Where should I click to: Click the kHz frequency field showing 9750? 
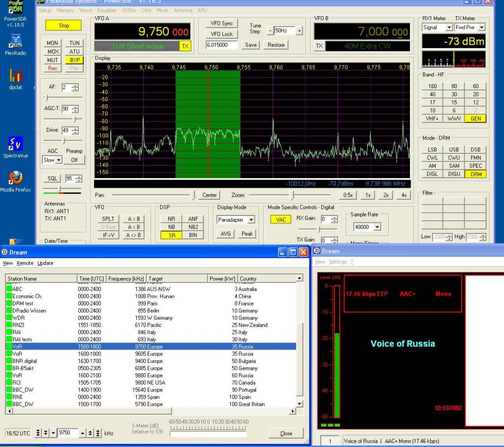tap(68, 433)
